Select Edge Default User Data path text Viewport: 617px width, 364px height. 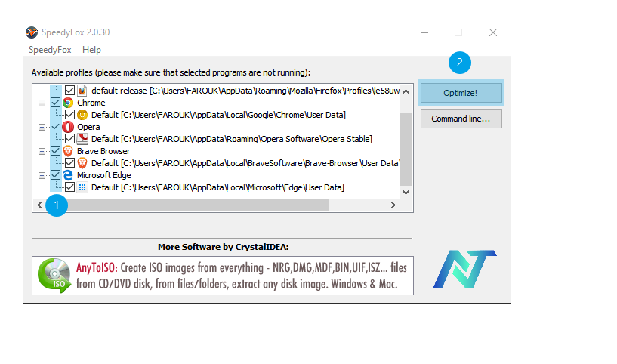point(217,187)
